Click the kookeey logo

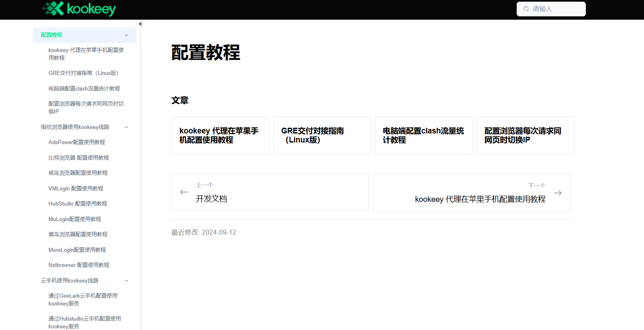coord(79,9)
